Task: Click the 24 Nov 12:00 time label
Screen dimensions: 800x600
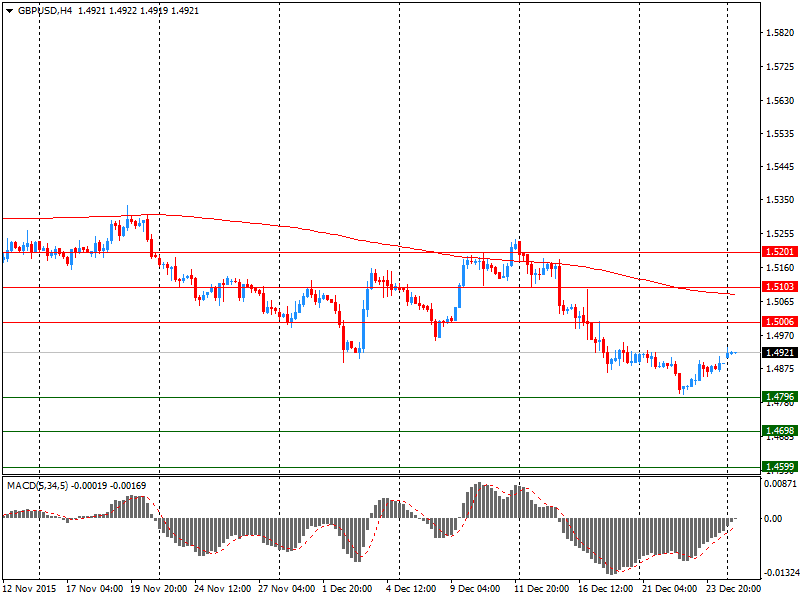Action: pyautogui.click(x=222, y=589)
